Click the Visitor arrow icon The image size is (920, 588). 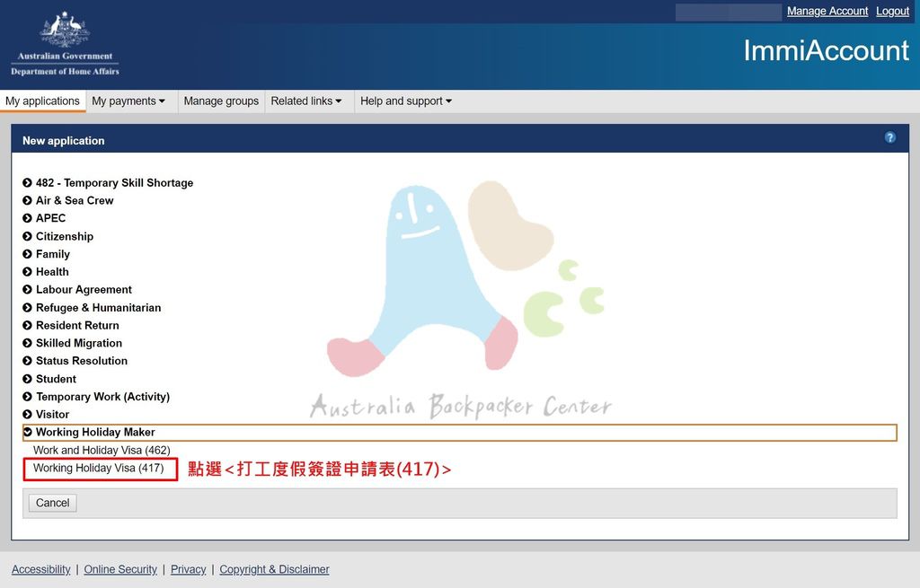[x=27, y=415]
